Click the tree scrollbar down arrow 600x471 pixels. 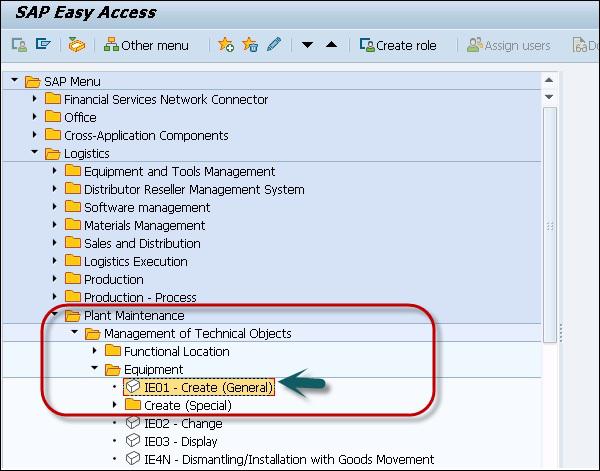click(549, 97)
